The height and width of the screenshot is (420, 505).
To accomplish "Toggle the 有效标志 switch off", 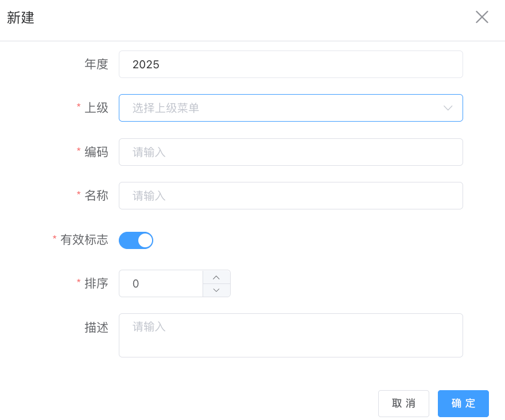I will [x=136, y=240].
